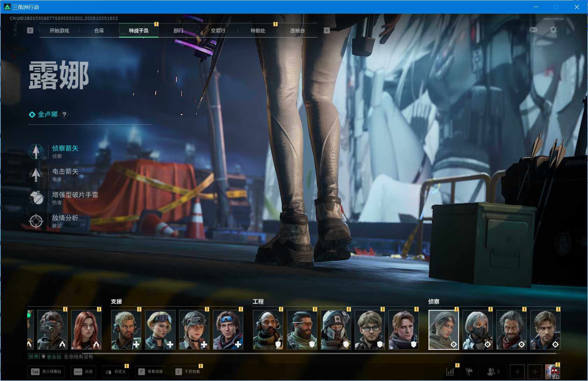This screenshot has height=381, width=588.
Task: Select the 电击箭矢 skill icon
Action: [36, 175]
